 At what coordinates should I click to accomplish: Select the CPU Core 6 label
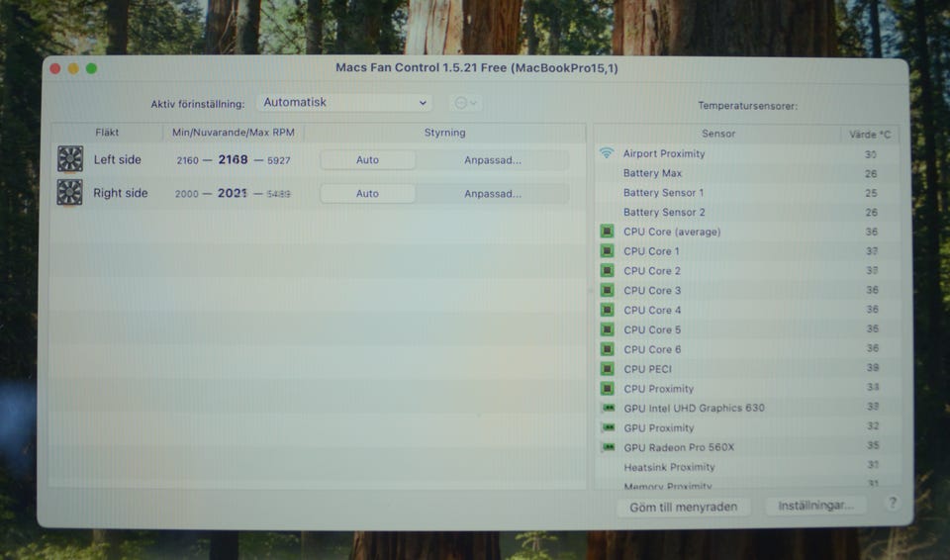pyautogui.click(x=652, y=349)
